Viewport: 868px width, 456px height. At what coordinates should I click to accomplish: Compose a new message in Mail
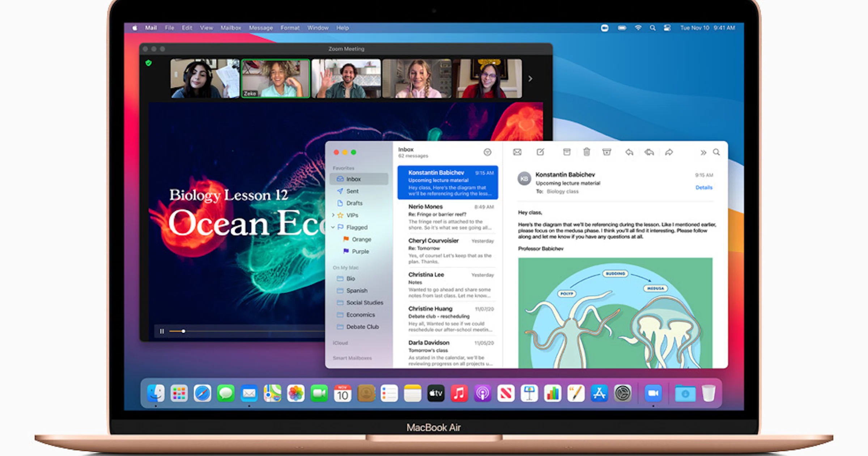(x=540, y=152)
